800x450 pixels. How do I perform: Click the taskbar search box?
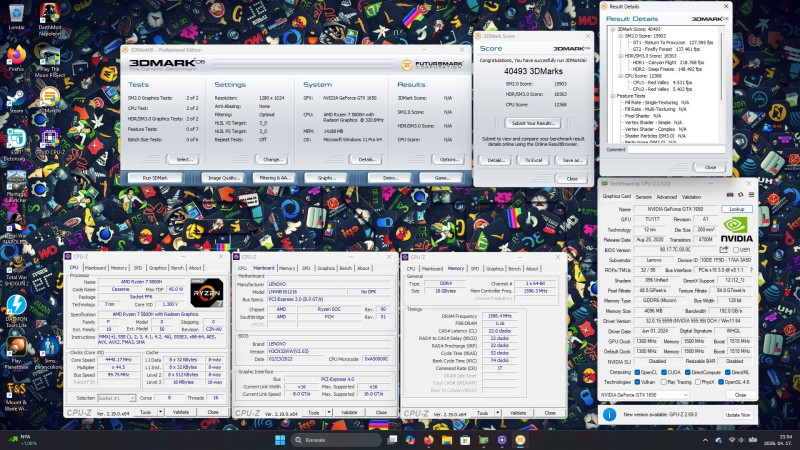(336, 440)
